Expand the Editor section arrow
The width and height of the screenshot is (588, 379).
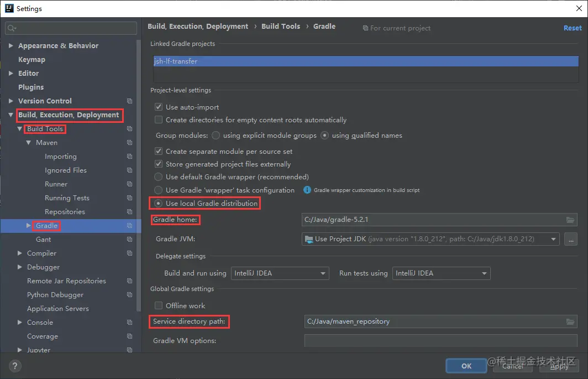[x=11, y=73]
